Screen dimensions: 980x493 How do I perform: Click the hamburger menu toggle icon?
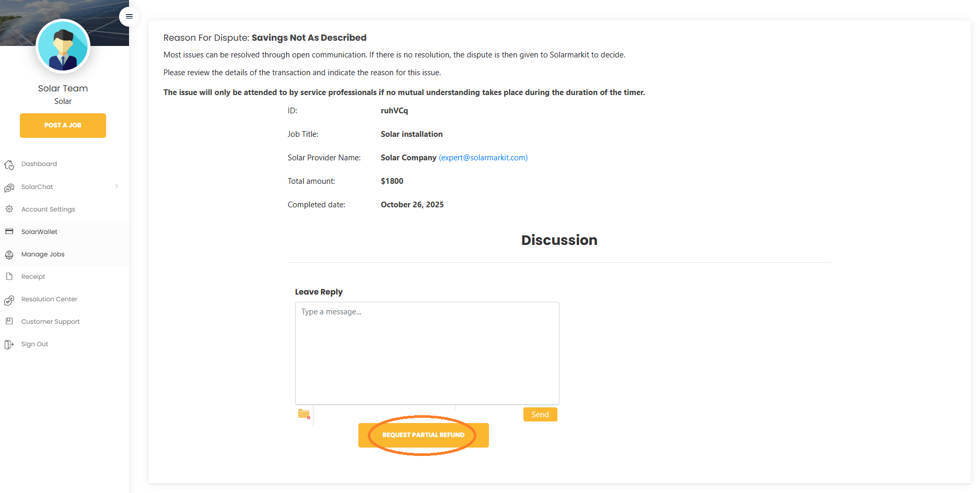tap(129, 17)
